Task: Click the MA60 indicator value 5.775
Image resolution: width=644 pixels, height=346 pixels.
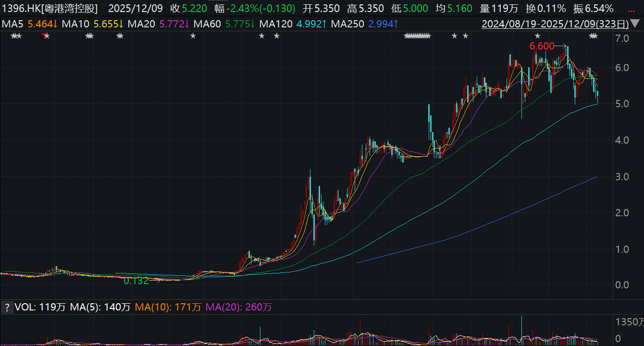Action: 239,24
